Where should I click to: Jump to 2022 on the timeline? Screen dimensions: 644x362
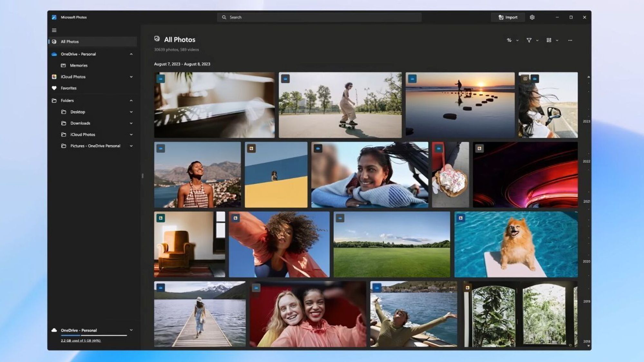586,161
